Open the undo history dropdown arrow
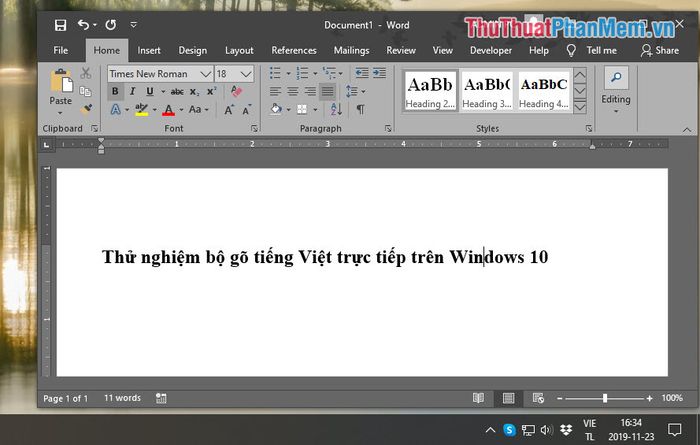The height and width of the screenshot is (445, 700). coord(95,25)
